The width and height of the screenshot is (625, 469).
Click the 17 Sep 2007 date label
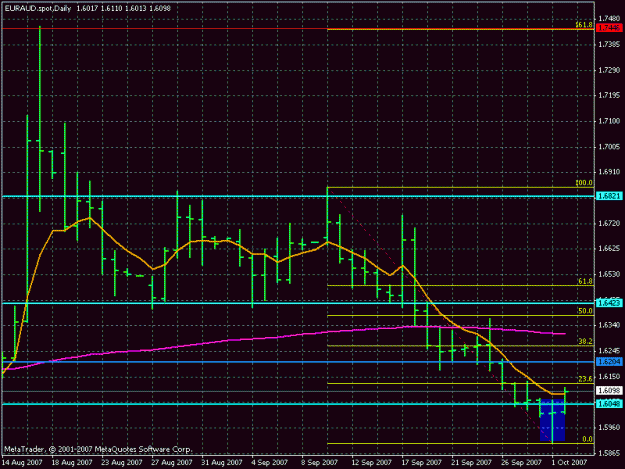click(421, 463)
